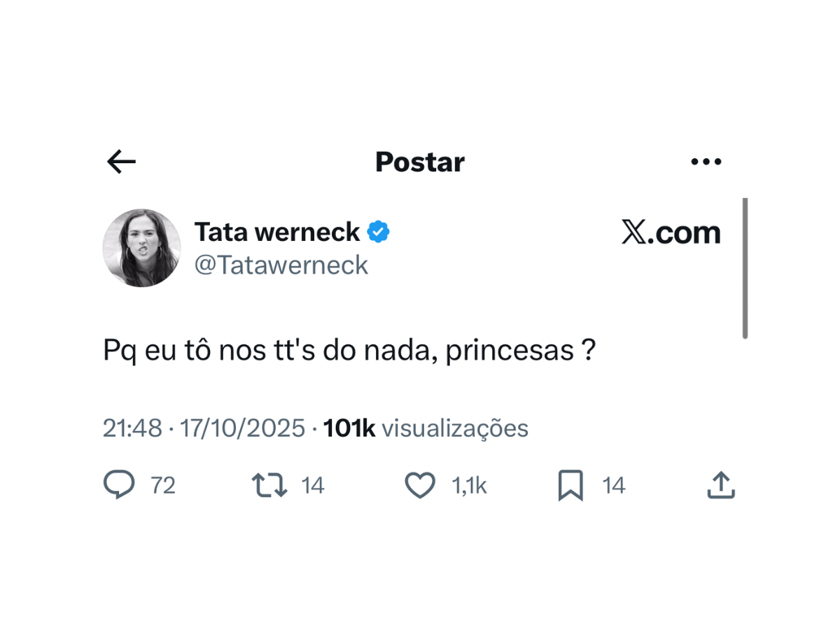Click the 1,1k likes count
Image resolution: width=840 pixels, height=630 pixels.
coord(469,485)
